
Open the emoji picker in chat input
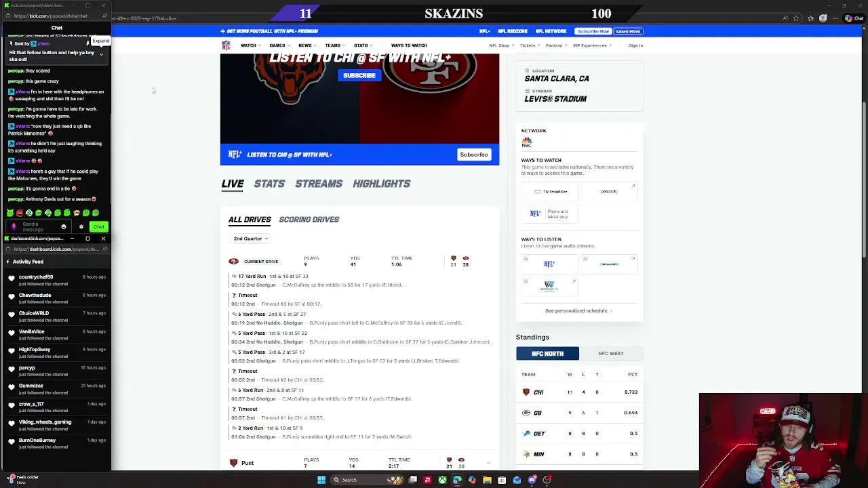(64, 227)
